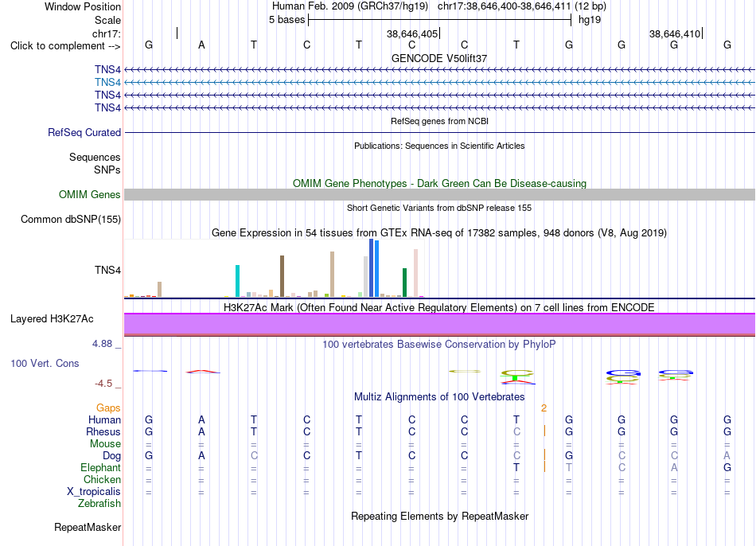Click '100 vertebrates Basewise Conservation by PhyloP' title
756x546 pixels.
click(439, 345)
